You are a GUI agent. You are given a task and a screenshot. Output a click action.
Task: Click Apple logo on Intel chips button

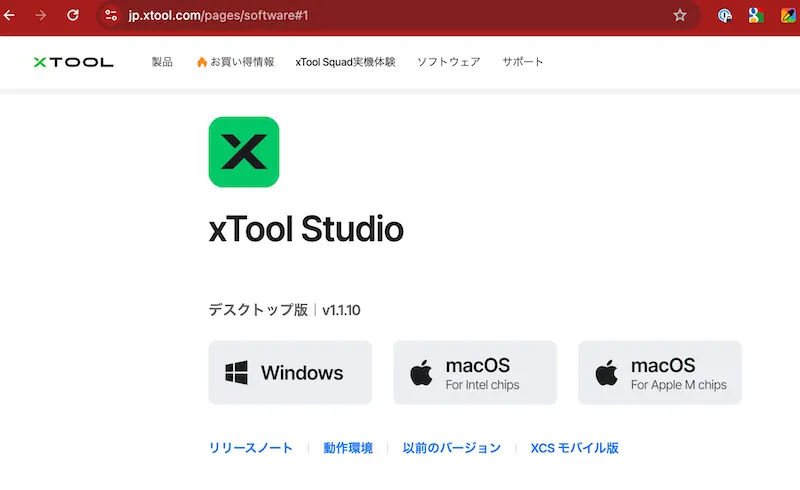[x=421, y=372]
